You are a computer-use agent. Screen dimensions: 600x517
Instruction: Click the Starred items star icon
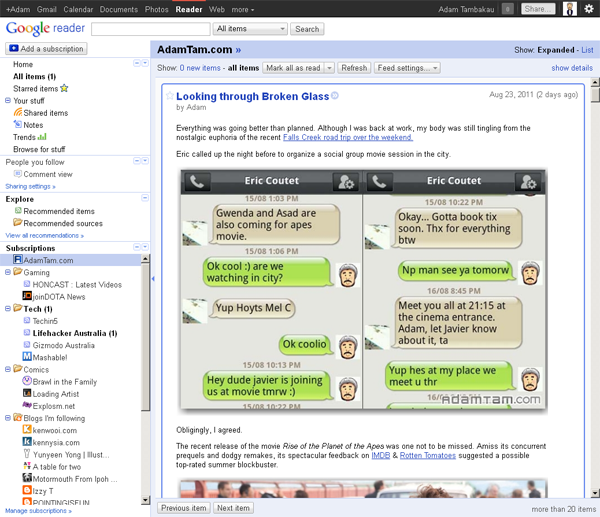64,88
